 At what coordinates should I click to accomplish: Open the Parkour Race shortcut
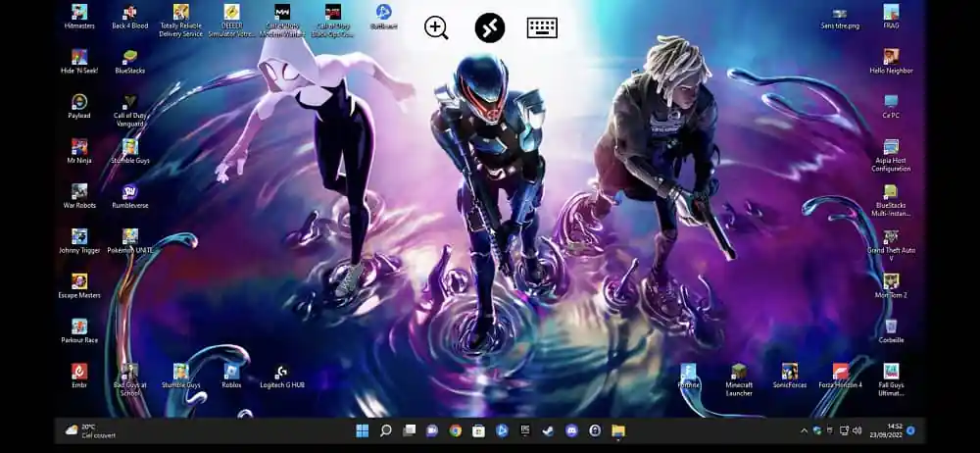[x=79, y=331]
